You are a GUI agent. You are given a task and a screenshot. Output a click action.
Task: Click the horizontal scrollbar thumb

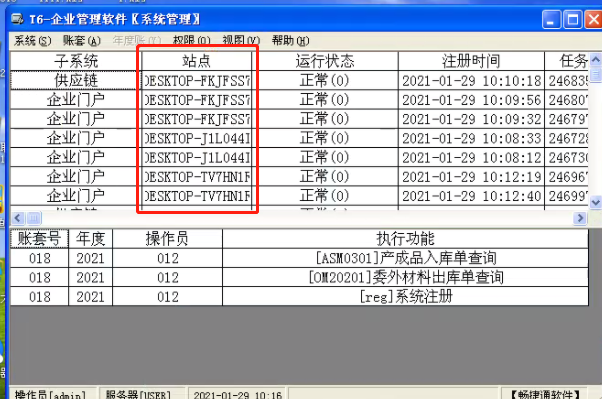point(33,219)
